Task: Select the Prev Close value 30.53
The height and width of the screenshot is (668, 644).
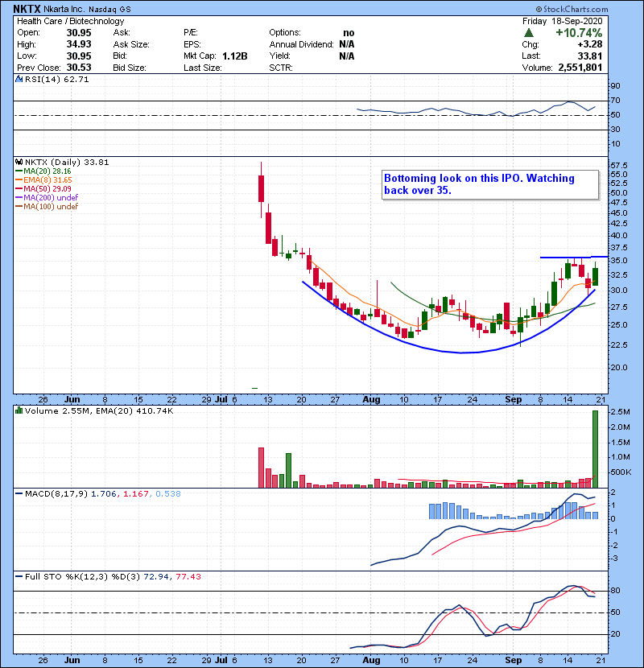Action: pyautogui.click(x=79, y=68)
